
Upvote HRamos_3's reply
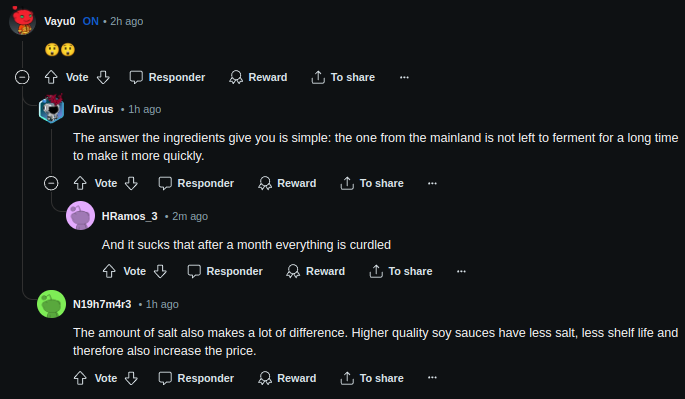click(x=109, y=271)
